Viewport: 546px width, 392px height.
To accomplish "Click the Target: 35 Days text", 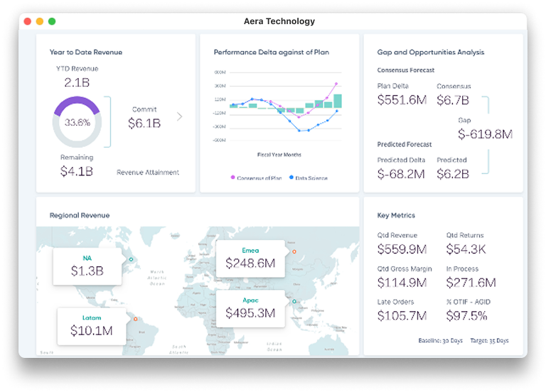I will [x=489, y=341].
